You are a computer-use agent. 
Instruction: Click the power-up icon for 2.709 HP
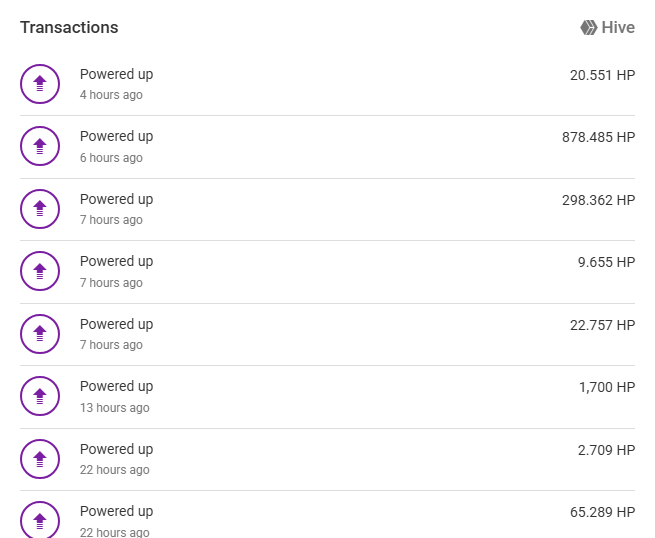[x=40, y=458]
